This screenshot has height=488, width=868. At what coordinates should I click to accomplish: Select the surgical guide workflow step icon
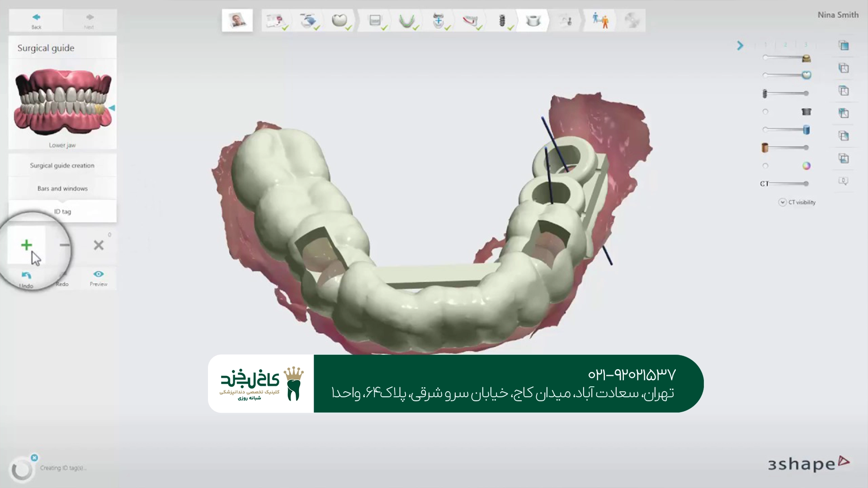point(533,21)
